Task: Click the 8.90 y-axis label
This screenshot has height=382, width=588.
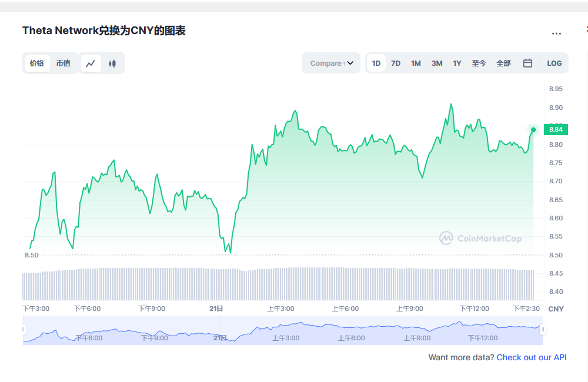Action: [556, 108]
